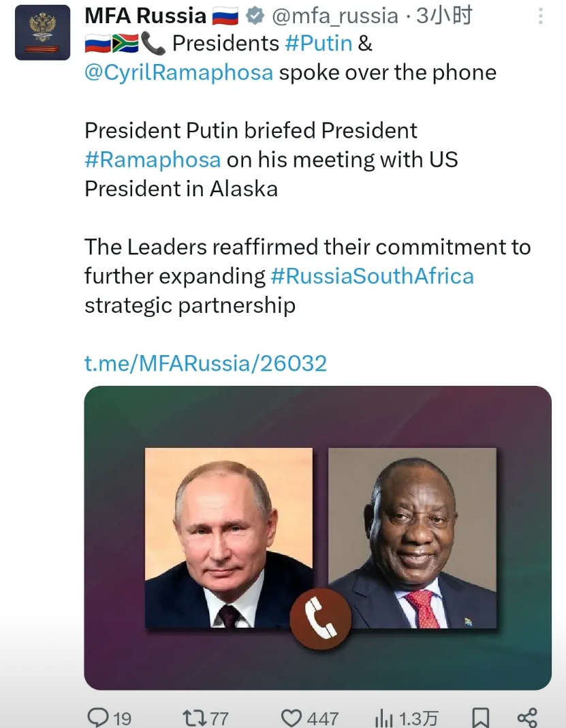Image resolution: width=566 pixels, height=728 pixels.
Task: Open the share icon options
Action: (x=526, y=717)
